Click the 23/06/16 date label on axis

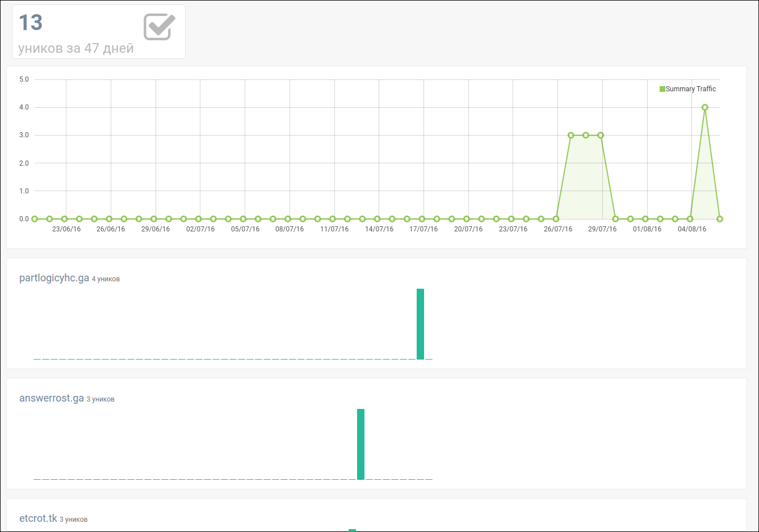pyautogui.click(x=66, y=229)
